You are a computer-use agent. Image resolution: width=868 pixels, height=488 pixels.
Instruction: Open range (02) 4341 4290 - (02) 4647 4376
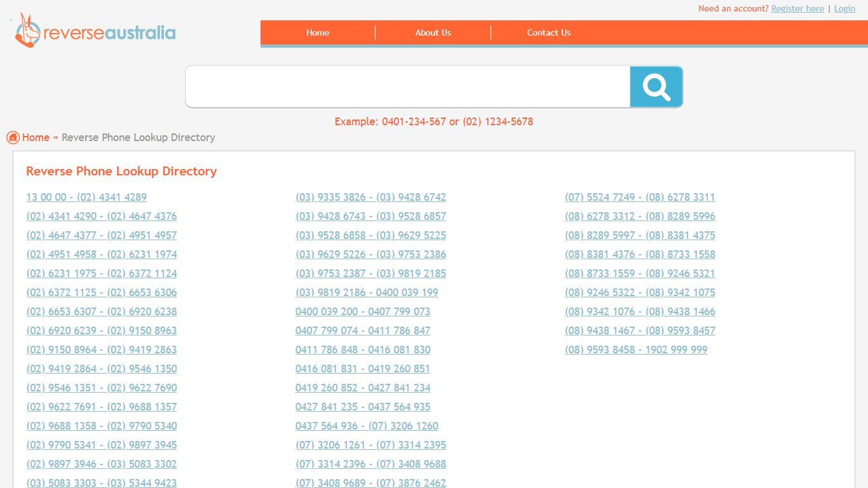pos(102,216)
